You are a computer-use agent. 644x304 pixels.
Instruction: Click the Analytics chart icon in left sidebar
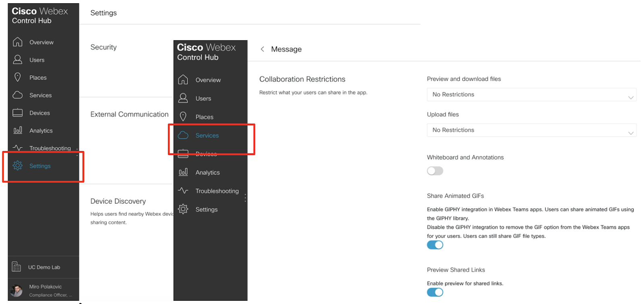click(17, 130)
